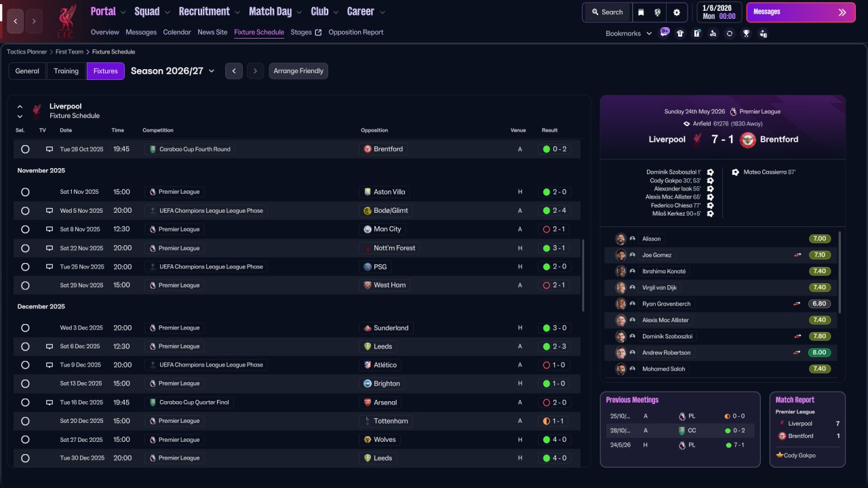Click the last bookmark icon after the trophy
This screenshot has height=488, width=868.
click(763, 33)
